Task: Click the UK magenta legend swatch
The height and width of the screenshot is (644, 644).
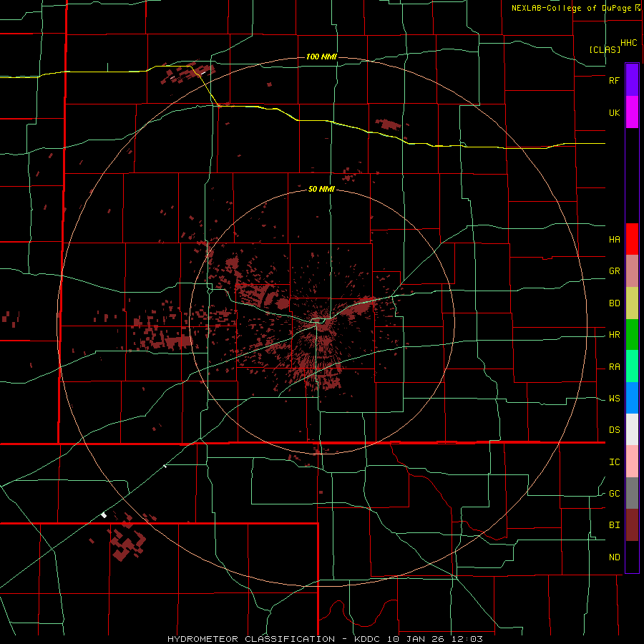Action: click(632, 112)
